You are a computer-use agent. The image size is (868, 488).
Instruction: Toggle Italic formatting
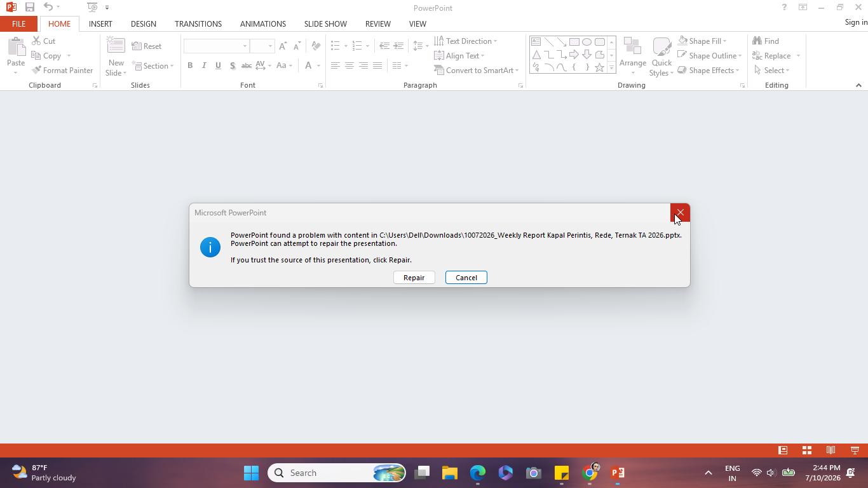click(x=204, y=65)
